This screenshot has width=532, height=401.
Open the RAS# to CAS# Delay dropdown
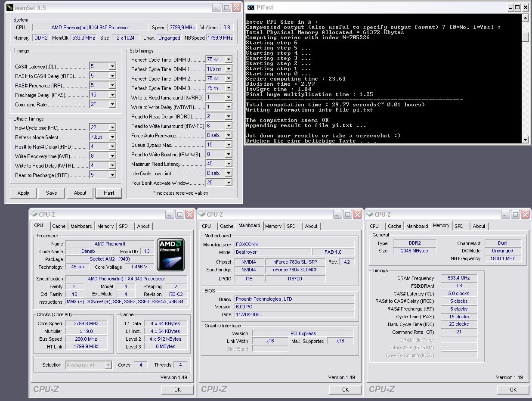point(112,76)
